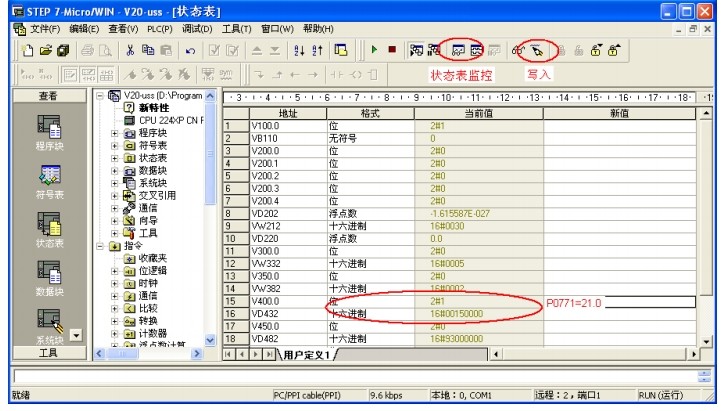The image size is (726, 411).
Task: Open the PLC(P) menu
Action: click(160, 29)
